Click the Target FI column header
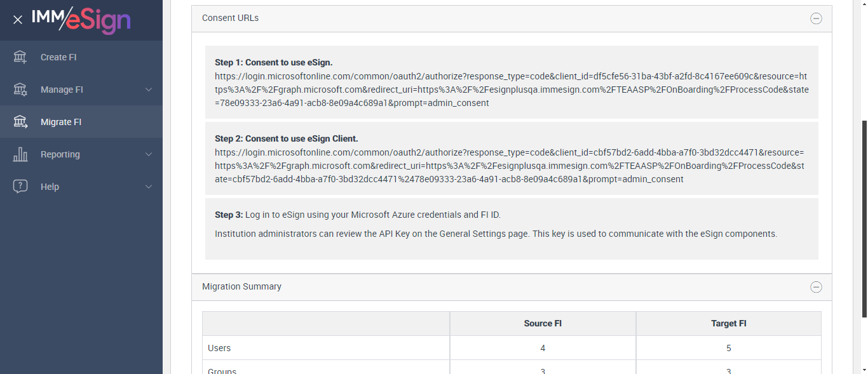Screen dimensions: 868x374 point(728,323)
